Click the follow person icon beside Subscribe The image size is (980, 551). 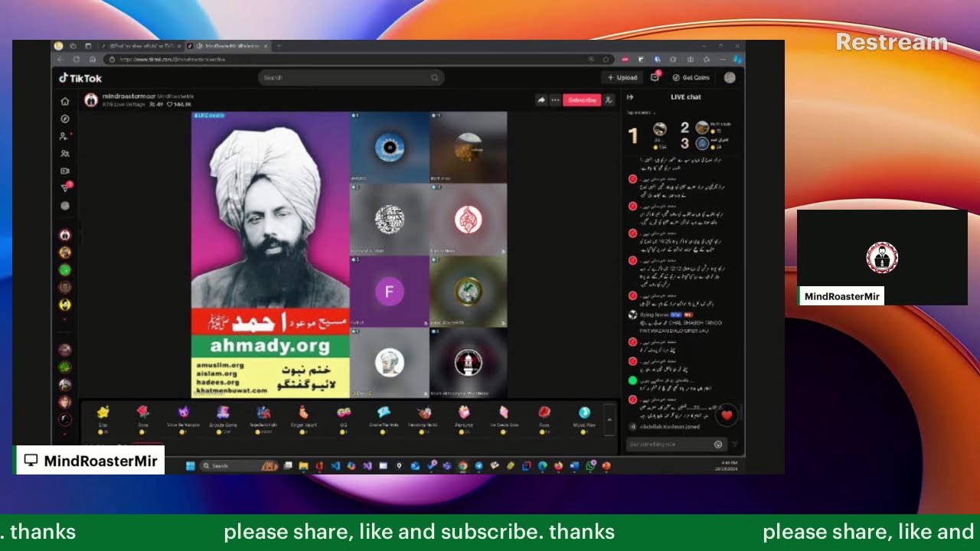coord(609,100)
